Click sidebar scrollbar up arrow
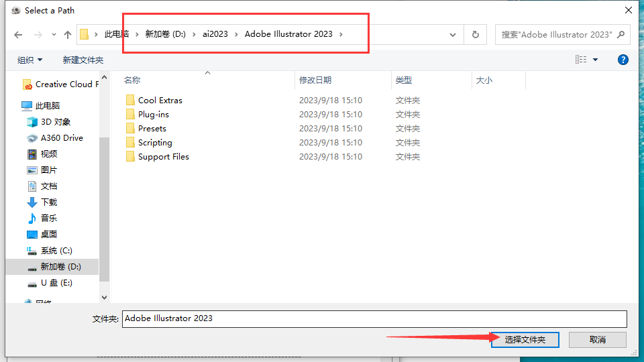Image resolution: width=644 pixels, height=362 pixels. [x=105, y=78]
